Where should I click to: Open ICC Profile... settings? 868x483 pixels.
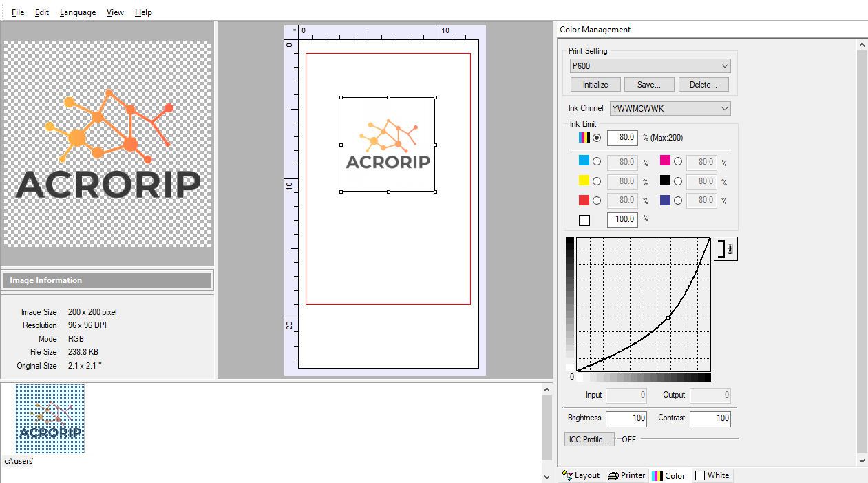tap(589, 440)
